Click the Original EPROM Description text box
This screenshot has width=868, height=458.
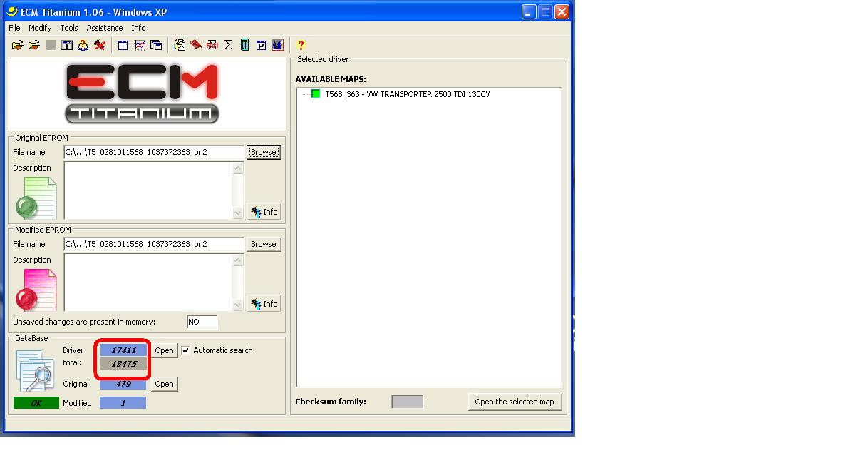[148, 190]
